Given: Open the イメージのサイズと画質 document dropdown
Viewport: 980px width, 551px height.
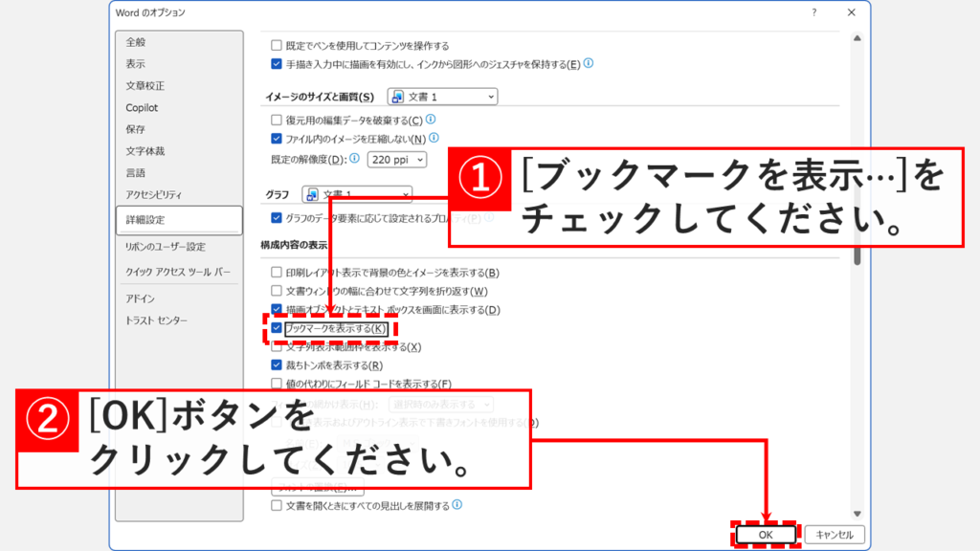Looking at the screenshot, I should pos(442,97).
